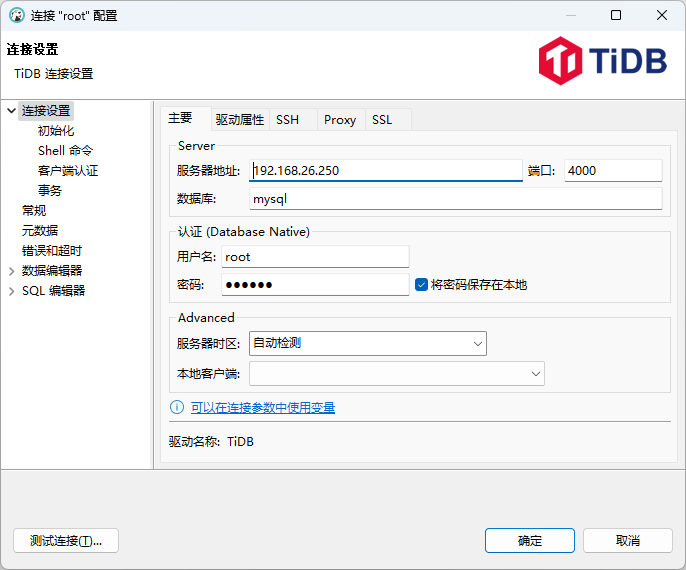Click the DBeaver icon in title bar
Image resolution: width=686 pixels, height=570 pixels.
coord(17,15)
